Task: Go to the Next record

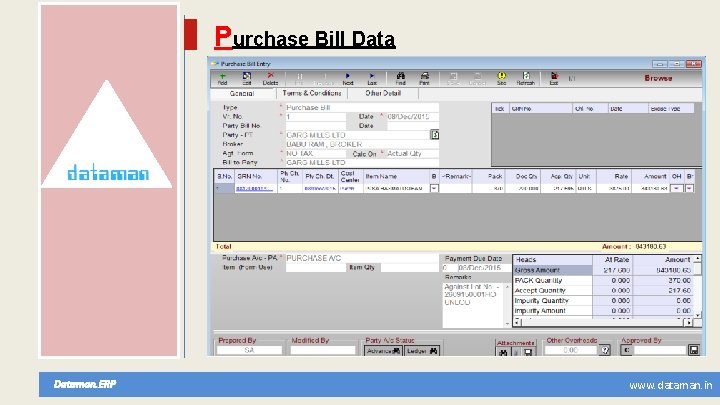Action: (x=348, y=79)
